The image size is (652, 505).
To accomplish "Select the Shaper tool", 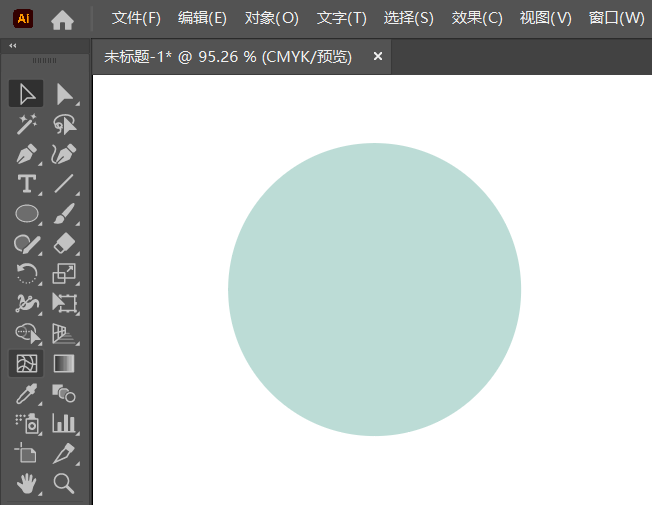I will (x=26, y=244).
